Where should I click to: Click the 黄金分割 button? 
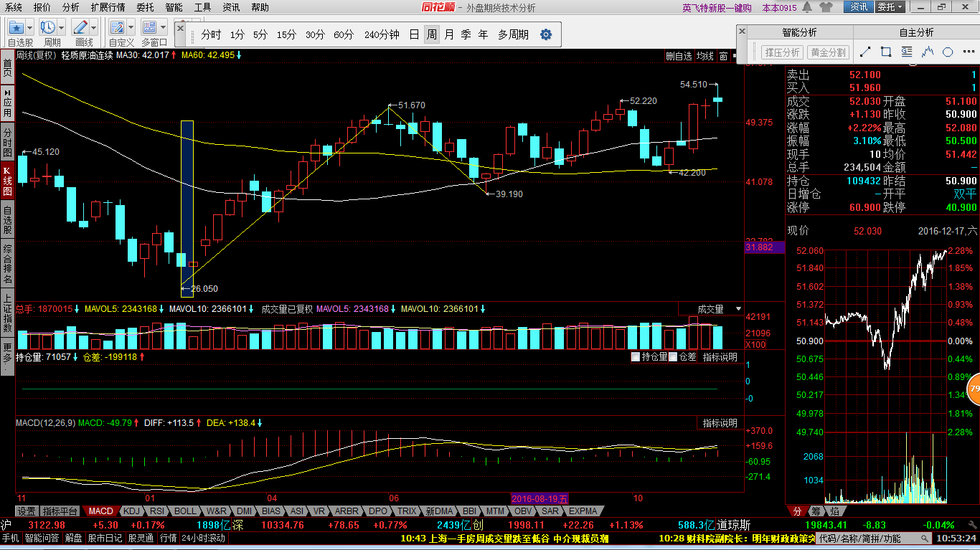[828, 52]
